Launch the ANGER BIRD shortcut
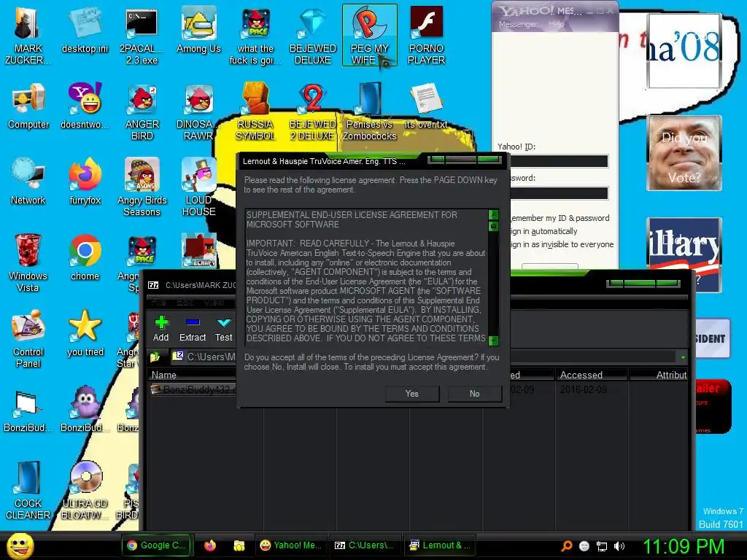This screenshot has height=560, width=747. [x=142, y=112]
